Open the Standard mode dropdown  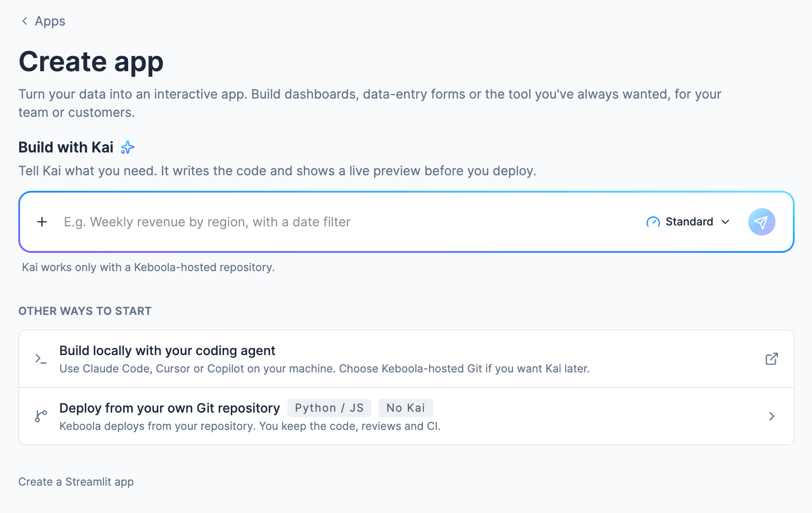tap(688, 222)
